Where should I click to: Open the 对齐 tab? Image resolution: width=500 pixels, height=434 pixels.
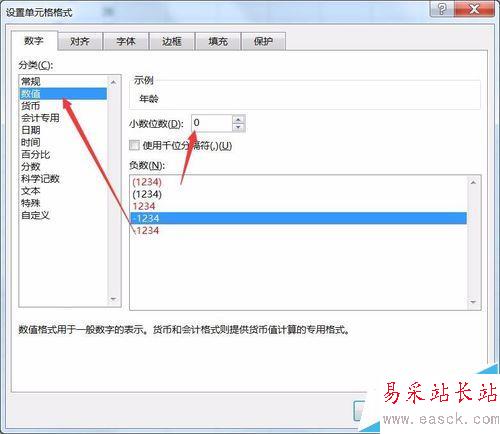[80, 41]
